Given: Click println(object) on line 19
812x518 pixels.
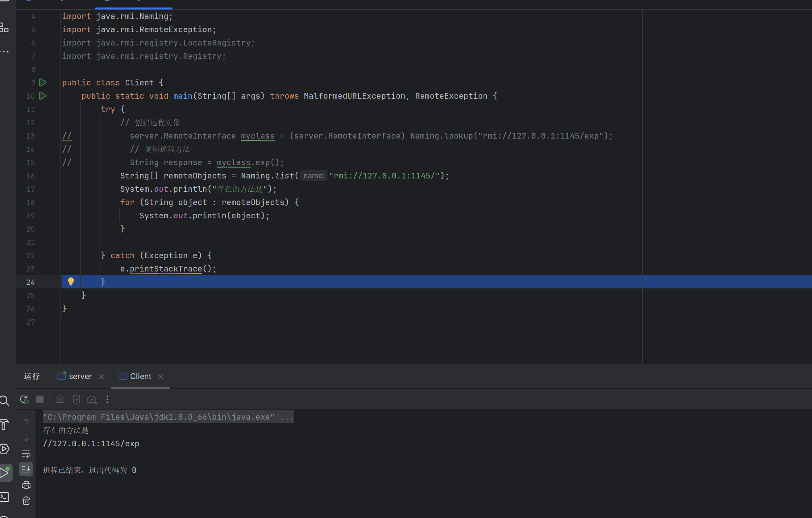Looking at the screenshot, I should coord(228,215).
